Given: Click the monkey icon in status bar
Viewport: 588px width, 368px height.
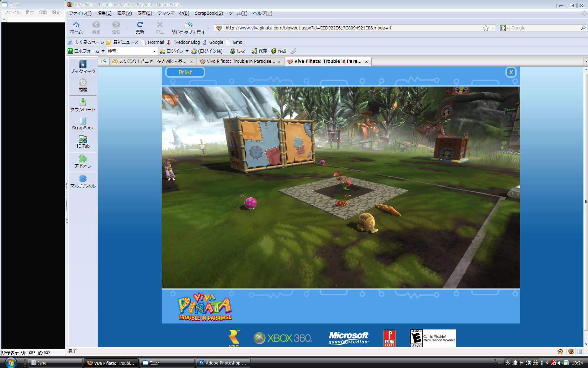Looking at the screenshot, I should pyautogui.click(x=560, y=351).
